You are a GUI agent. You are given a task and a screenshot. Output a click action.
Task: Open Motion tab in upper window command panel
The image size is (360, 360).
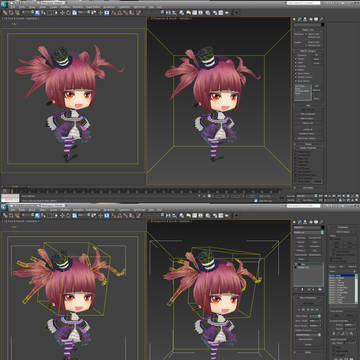point(311,19)
